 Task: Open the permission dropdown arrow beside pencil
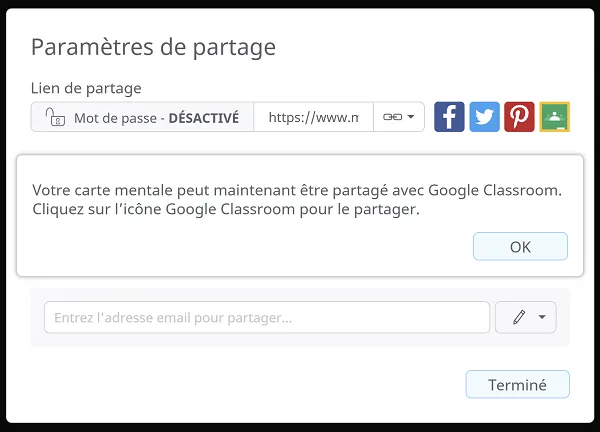pos(542,317)
